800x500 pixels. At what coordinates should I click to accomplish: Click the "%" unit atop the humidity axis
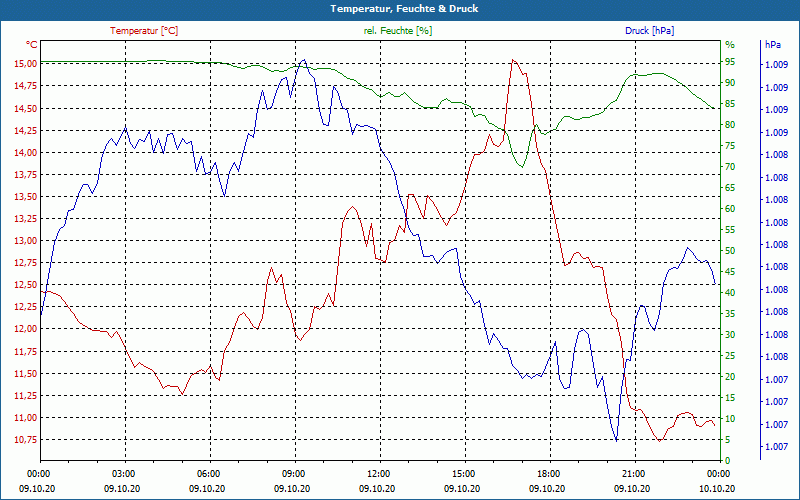[730, 45]
